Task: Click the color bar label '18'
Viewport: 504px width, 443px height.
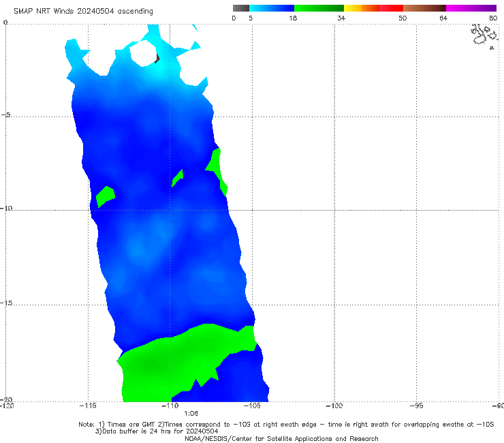Action: click(x=293, y=18)
